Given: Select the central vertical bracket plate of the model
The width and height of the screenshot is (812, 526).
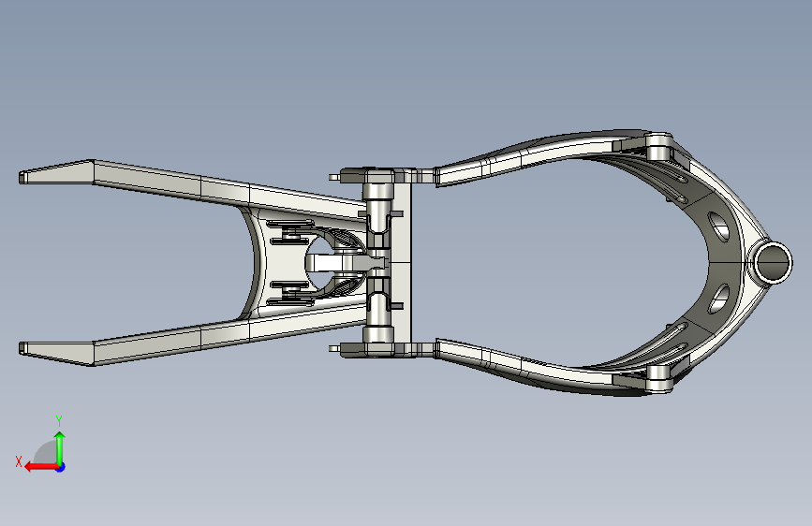Looking at the screenshot, I should click(x=402, y=262).
